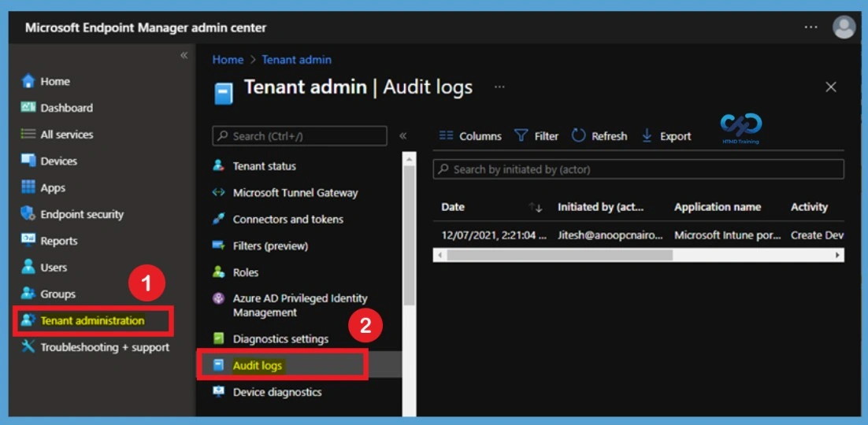
Task: Select Diagnostics settings menu item
Action: point(280,338)
